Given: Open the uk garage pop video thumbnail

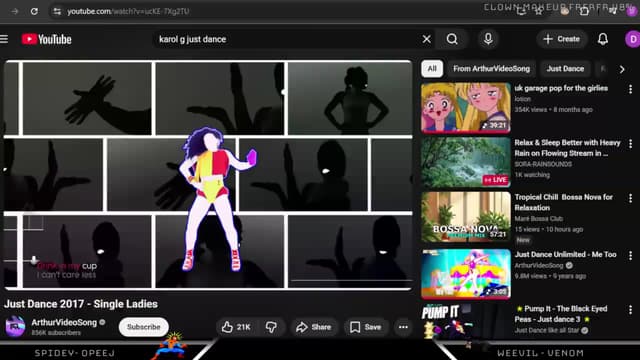Looking at the screenshot, I should point(466,108).
